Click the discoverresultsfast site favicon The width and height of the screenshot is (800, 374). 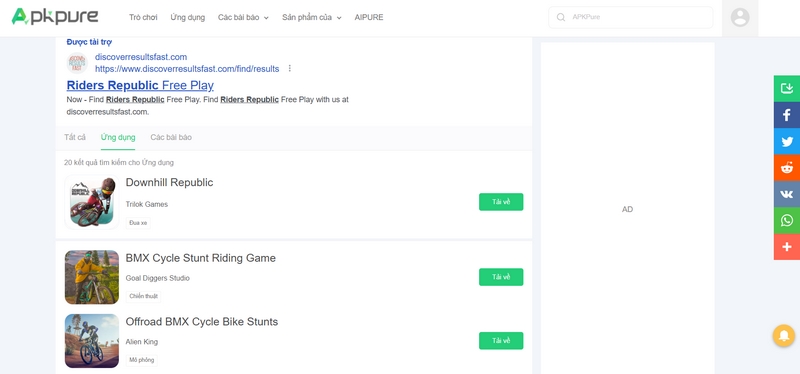click(77, 63)
